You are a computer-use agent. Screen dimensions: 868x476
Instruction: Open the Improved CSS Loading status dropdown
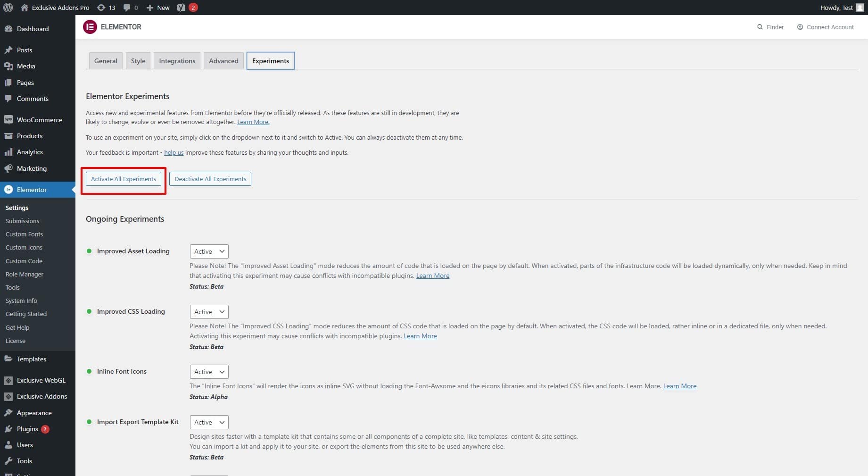tap(209, 312)
